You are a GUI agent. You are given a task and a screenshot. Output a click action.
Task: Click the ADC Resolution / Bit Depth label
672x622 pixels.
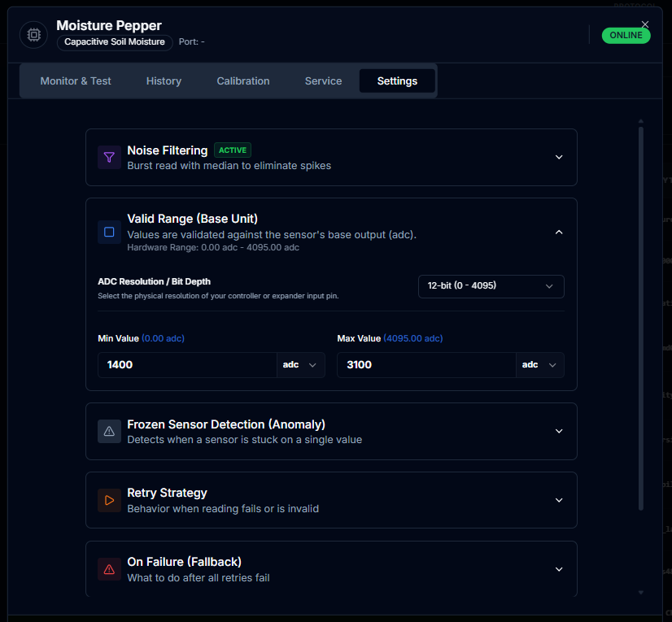coord(155,281)
